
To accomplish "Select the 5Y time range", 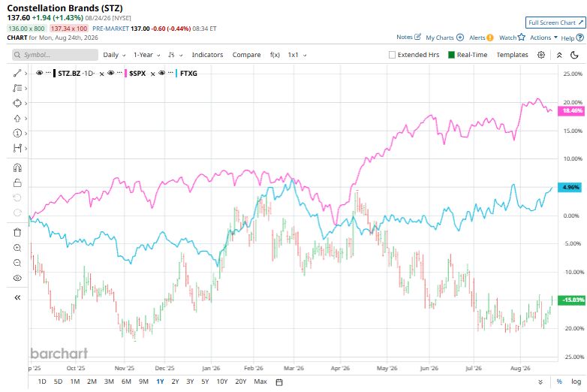I will (205, 381).
